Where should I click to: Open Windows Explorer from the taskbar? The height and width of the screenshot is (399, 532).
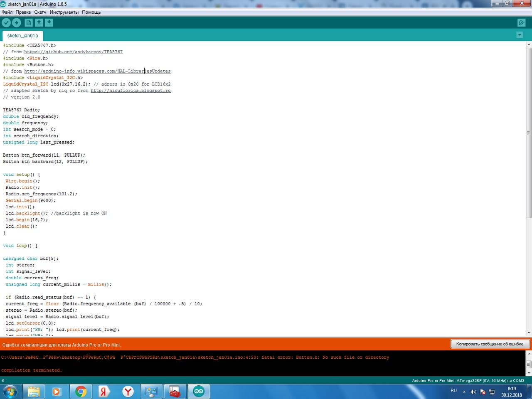tap(34, 392)
